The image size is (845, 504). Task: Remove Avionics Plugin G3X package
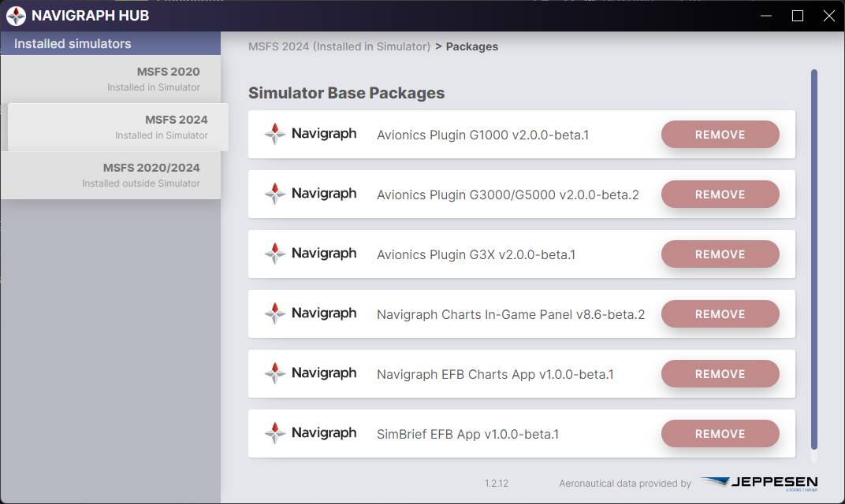click(720, 254)
